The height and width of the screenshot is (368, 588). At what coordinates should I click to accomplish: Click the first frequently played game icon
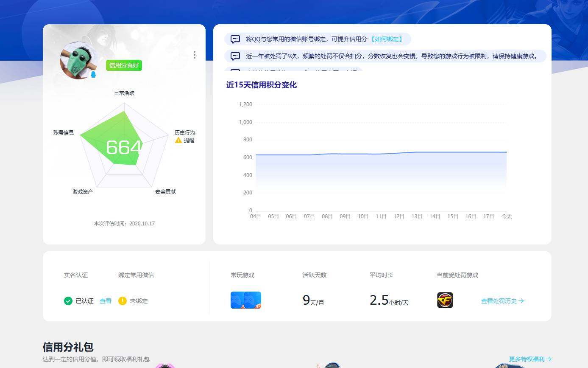(x=238, y=300)
